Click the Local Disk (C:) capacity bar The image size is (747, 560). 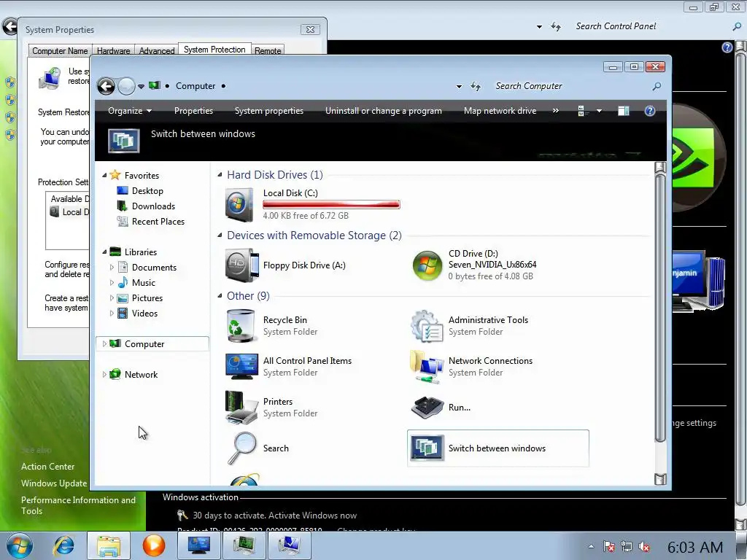click(331, 204)
